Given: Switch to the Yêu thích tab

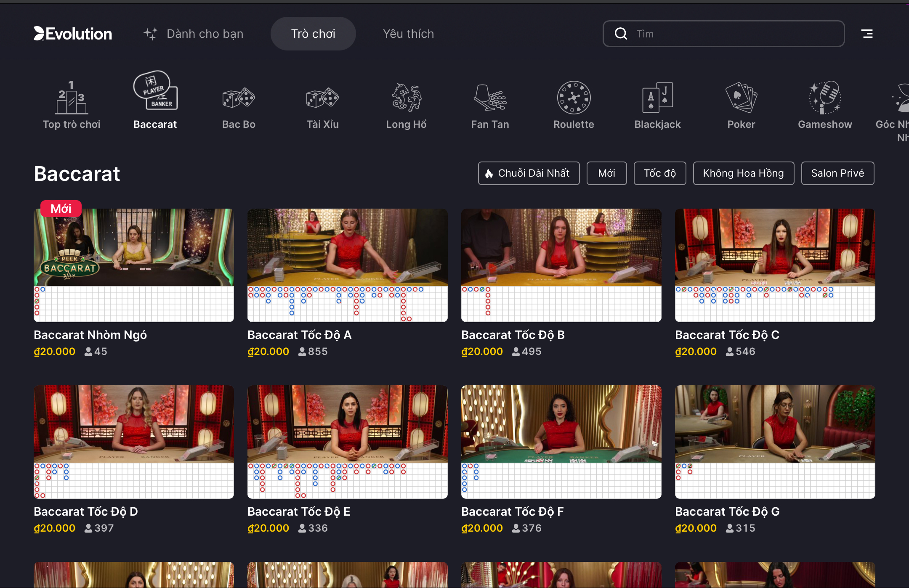Looking at the screenshot, I should tap(408, 34).
